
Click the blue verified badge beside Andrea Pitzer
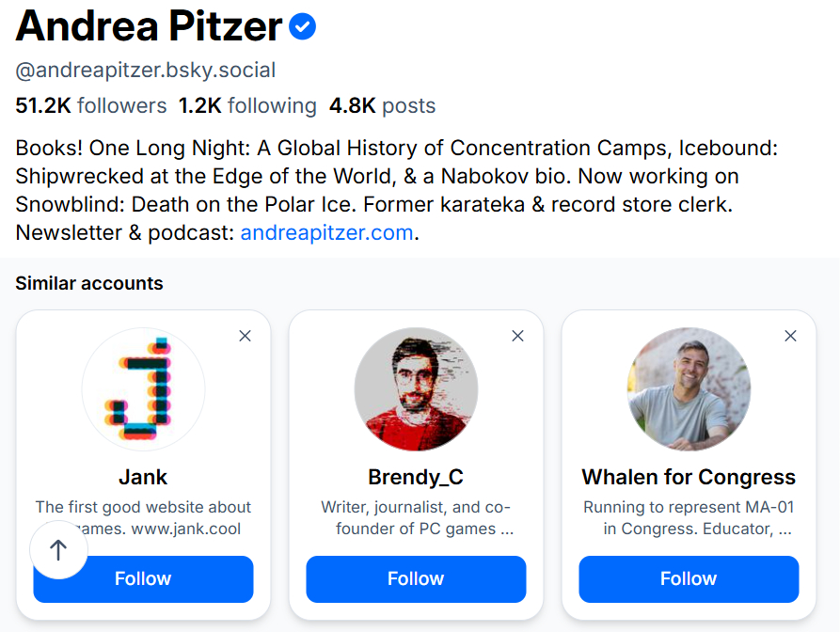pos(302,27)
